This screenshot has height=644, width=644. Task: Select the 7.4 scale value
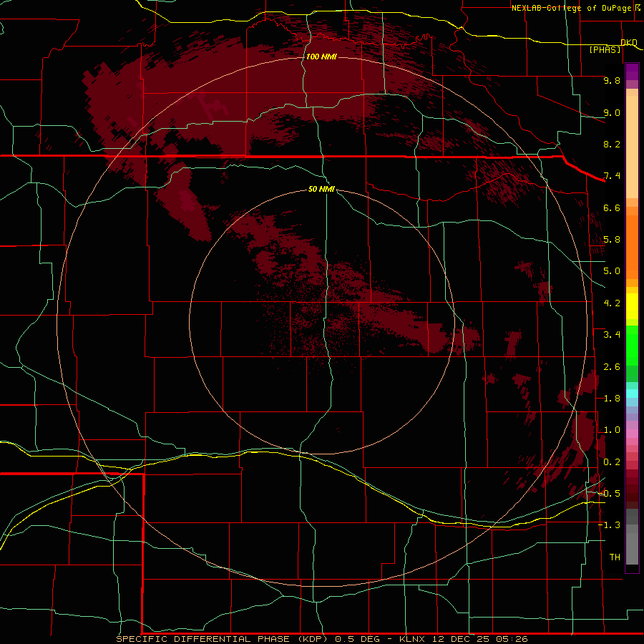click(612, 176)
